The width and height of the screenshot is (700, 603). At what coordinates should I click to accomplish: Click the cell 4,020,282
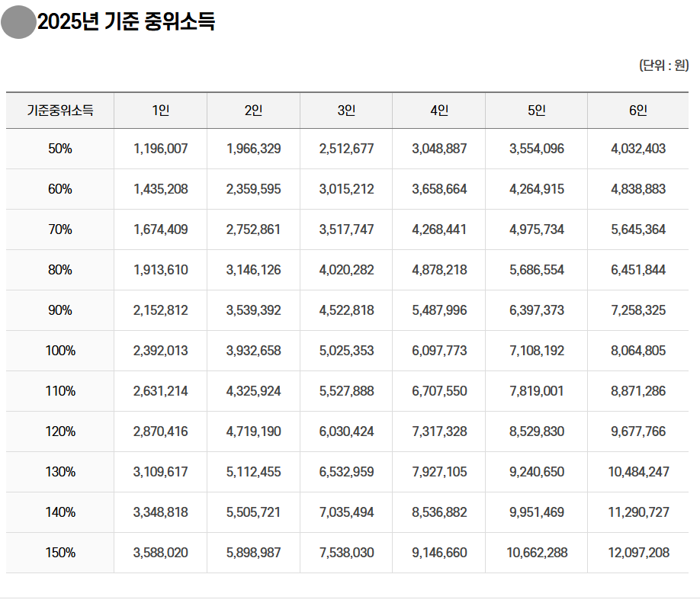point(346,270)
